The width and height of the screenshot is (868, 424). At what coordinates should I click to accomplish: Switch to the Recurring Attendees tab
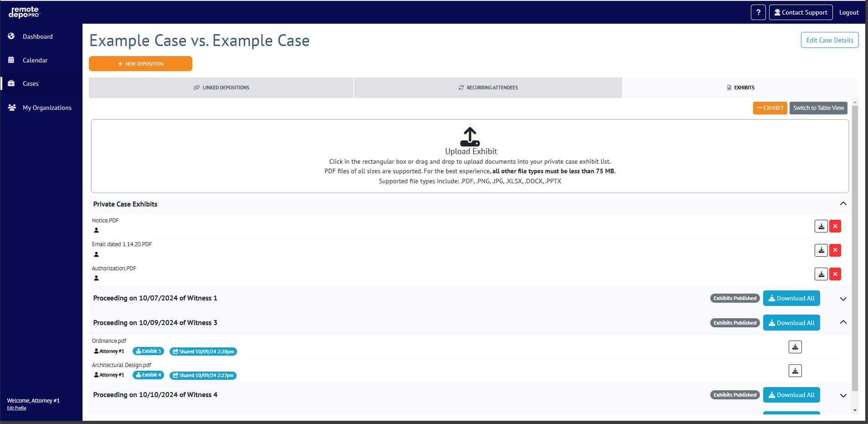point(488,88)
